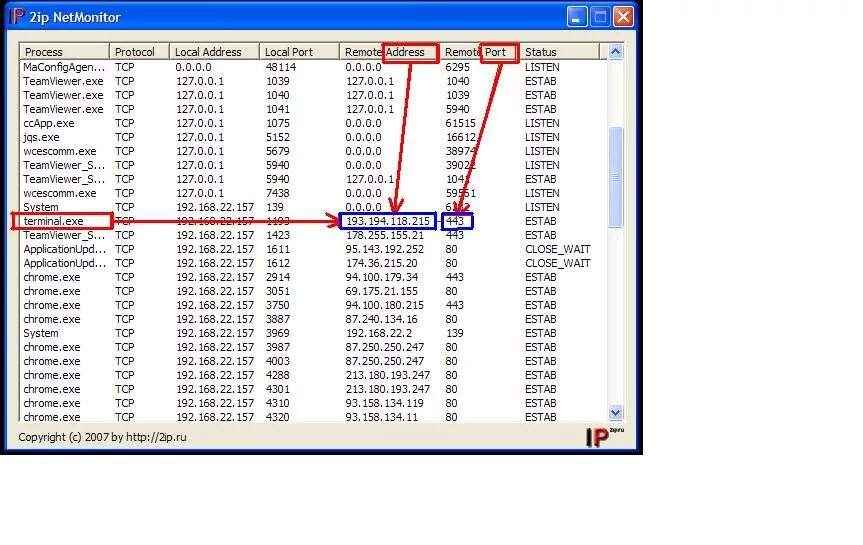
Task: Click remote address 174.36.215.20
Action: click(381, 263)
